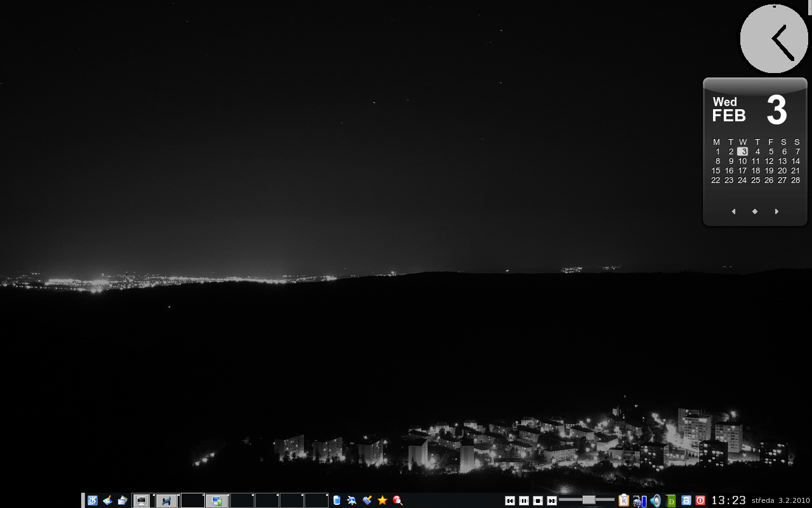Screen dimensions: 812x508
Task: Click the 'M' Monday column header
Action: pos(716,142)
